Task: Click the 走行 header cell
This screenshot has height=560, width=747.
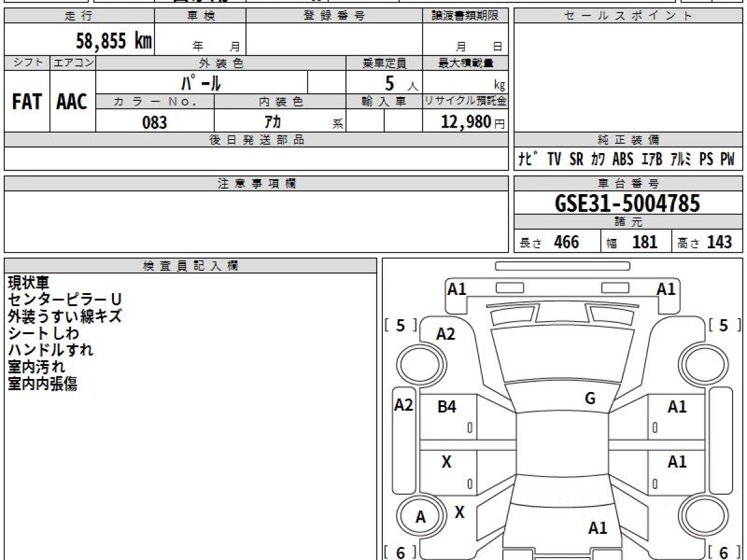Action: click(x=79, y=16)
